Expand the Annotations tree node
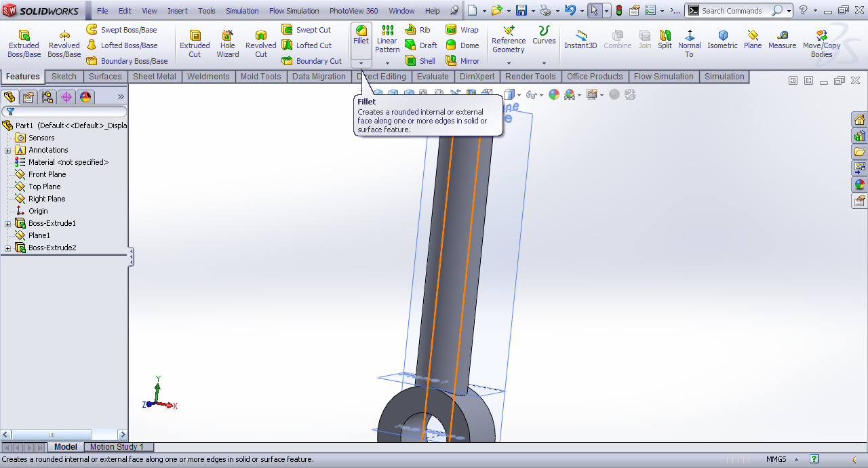 click(x=8, y=151)
